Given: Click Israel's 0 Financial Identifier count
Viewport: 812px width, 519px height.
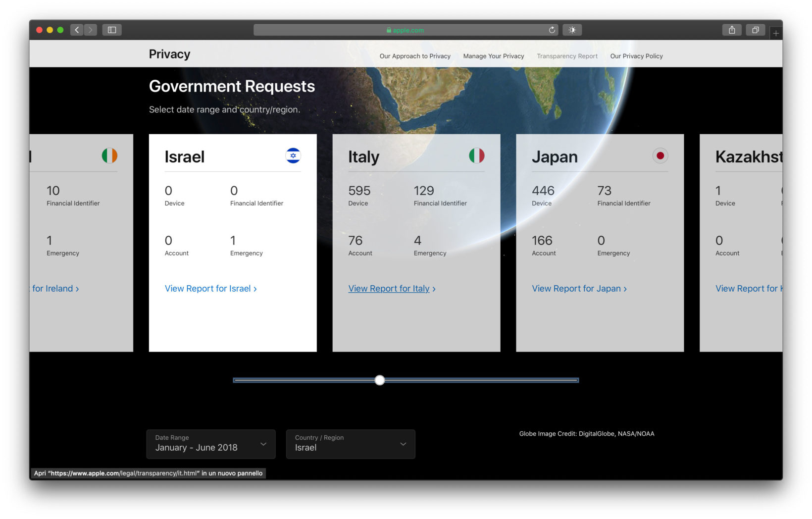Looking at the screenshot, I should click(234, 191).
